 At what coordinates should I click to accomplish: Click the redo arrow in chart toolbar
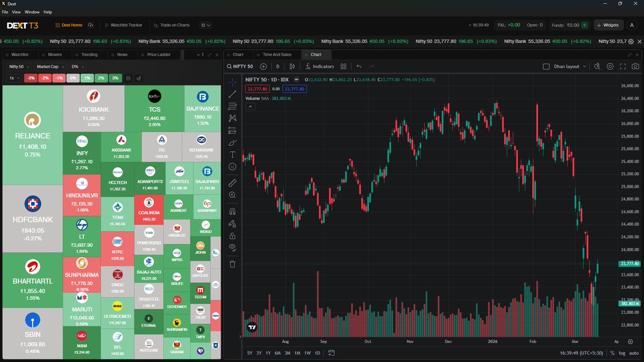click(372, 67)
